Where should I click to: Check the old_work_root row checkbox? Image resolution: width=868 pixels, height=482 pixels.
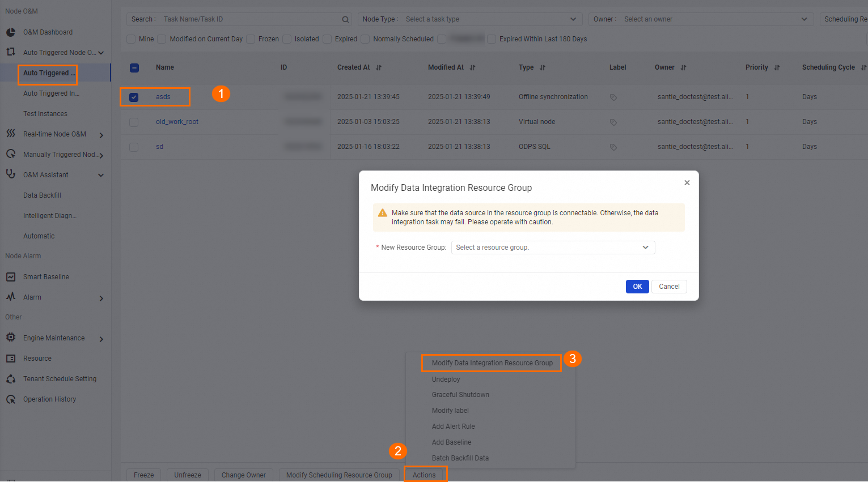134,122
